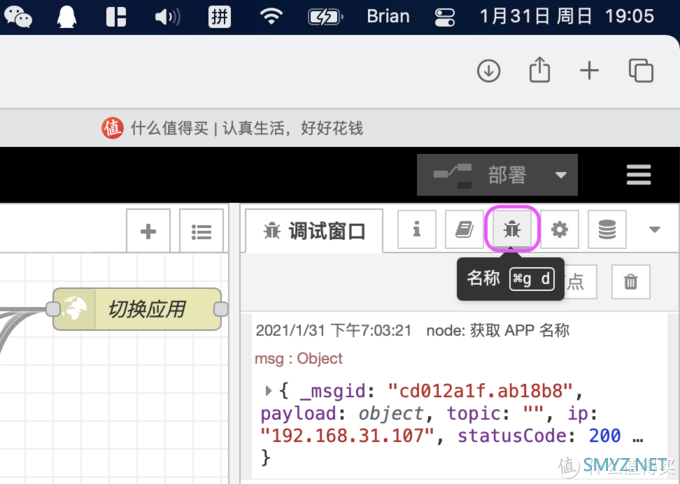680x484 pixels.
Task: Open the window layout menu bar icon
Action: point(116,17)
